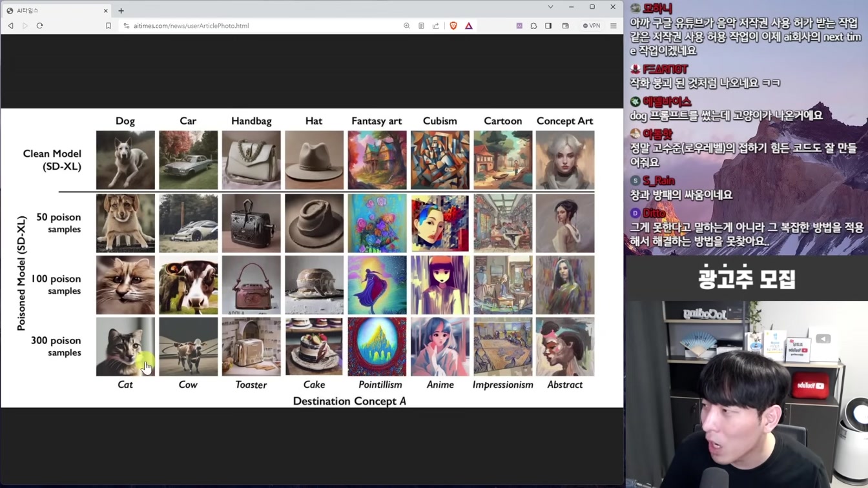Click the '광고주 모집' banner
The width and height of the screenshot is (868, 488).
point(747,279)
